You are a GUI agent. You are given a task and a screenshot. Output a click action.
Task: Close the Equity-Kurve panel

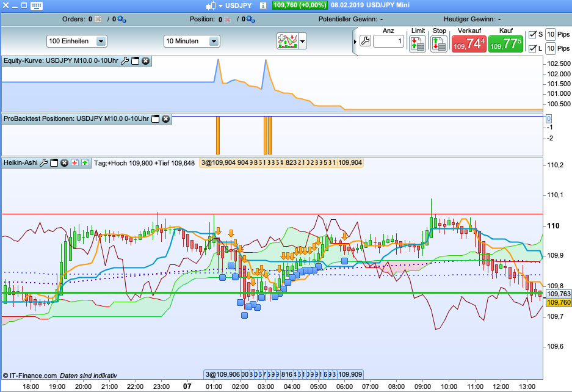(145, 61)
